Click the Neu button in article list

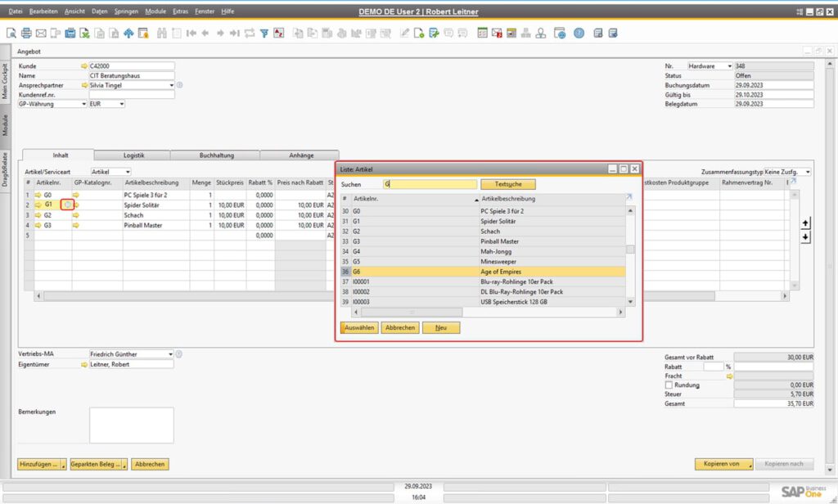pyautogui.click(x=441, y=327)
